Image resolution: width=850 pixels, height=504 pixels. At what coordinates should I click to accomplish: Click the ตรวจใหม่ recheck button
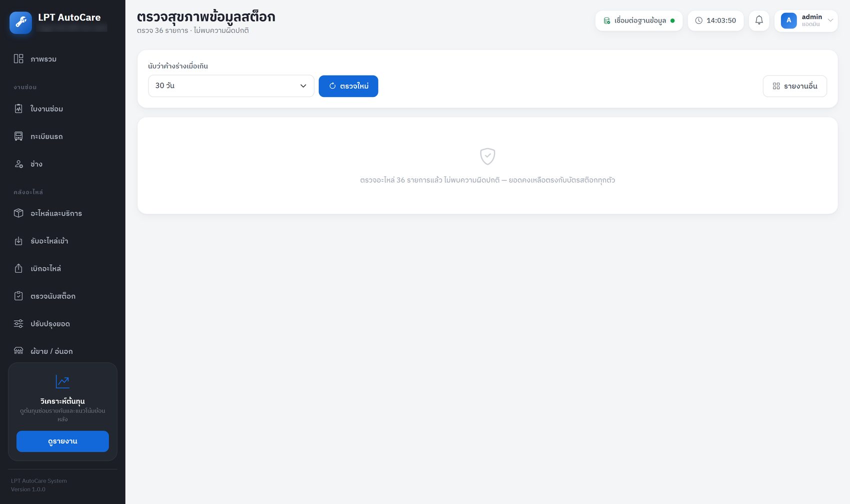[x=348, y=86]
